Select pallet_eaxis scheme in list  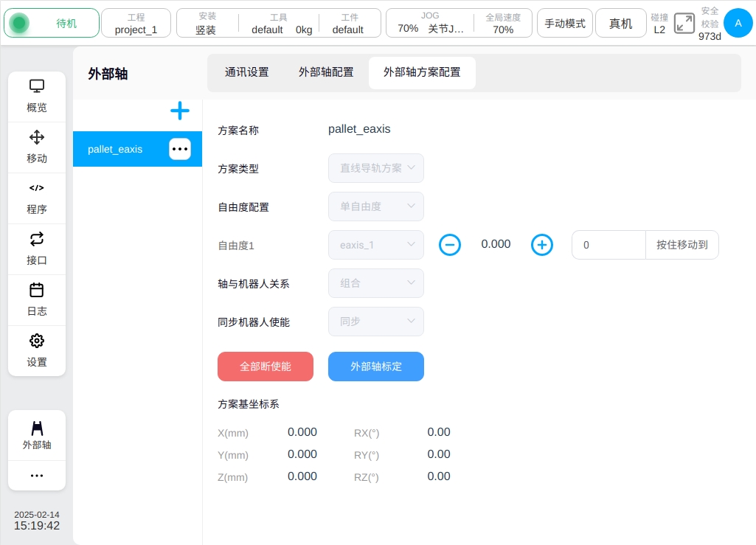tap(137, 149)
